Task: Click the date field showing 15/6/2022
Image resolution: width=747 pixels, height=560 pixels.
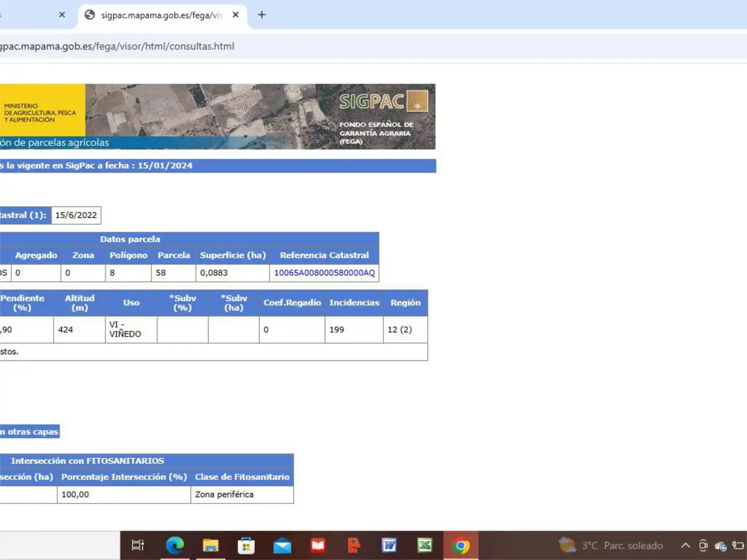Action: tap(76, 215)
